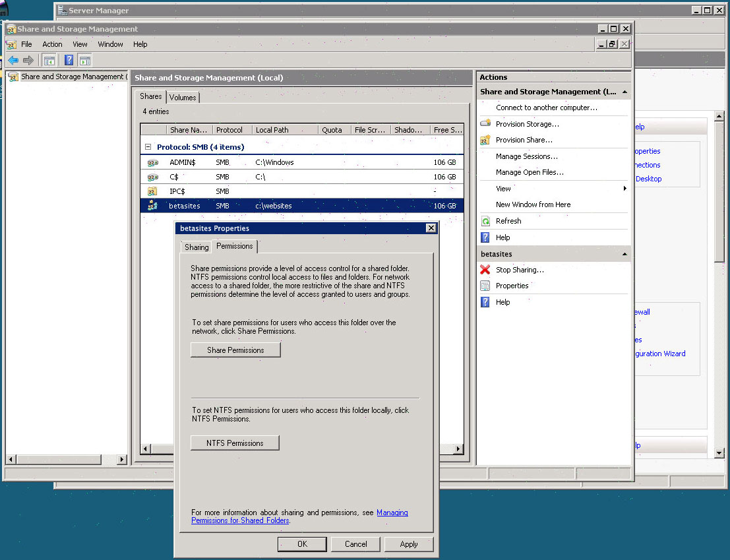
Task: Collapse the Protocol: SMB group
Action: pos(148,146)
